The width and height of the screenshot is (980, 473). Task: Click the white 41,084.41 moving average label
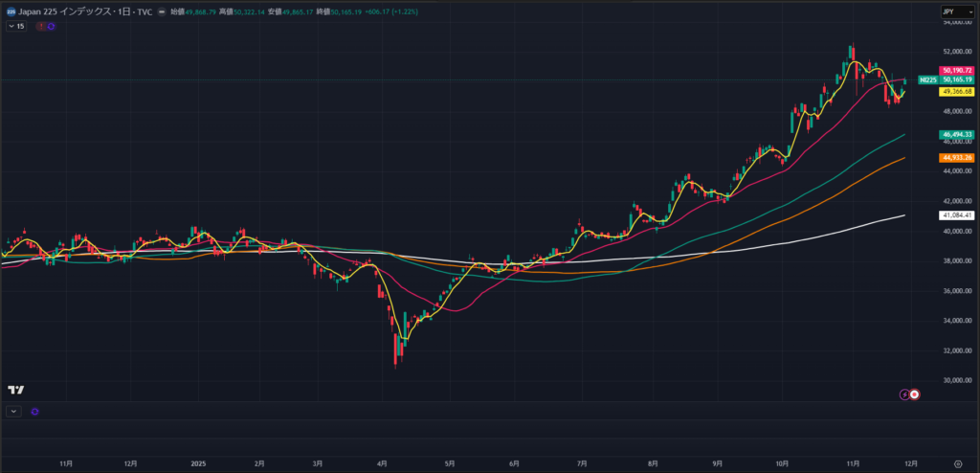[957, 215]
